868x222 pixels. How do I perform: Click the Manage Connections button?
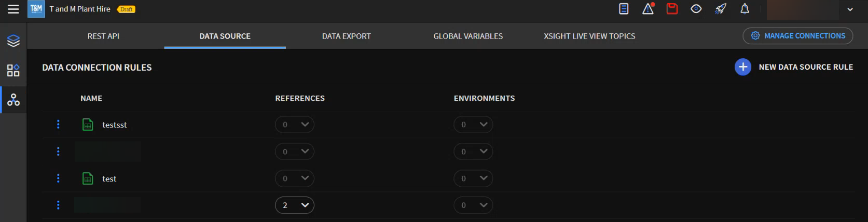pyautogui.click(x=797, y=36)
